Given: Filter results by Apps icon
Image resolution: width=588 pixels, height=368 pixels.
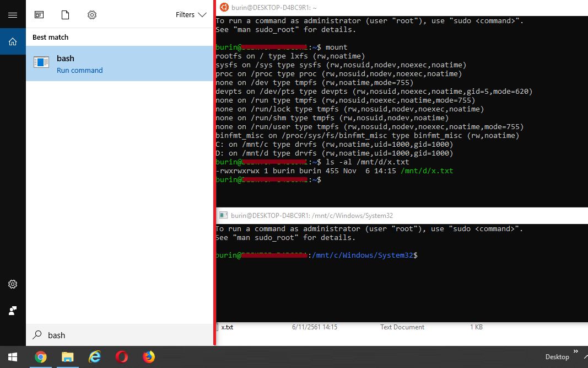Looking at the screenshot, I should pos(39,15).
